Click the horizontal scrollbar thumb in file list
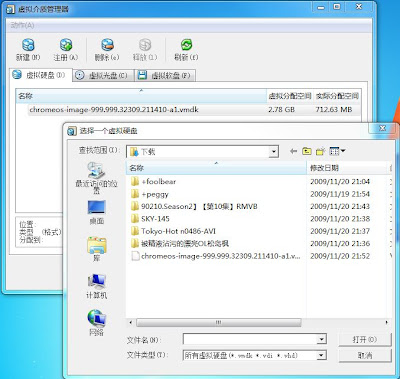 [x=219, y=322]
